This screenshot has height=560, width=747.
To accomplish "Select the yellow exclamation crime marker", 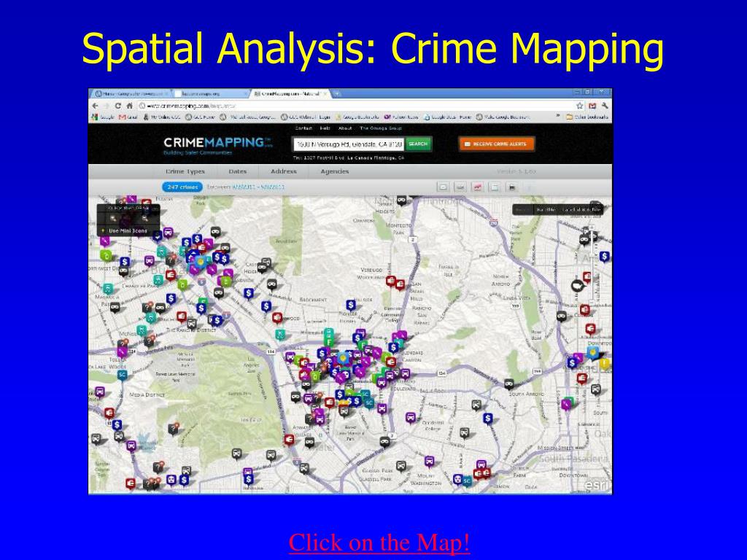I will (x=604, y=365).
